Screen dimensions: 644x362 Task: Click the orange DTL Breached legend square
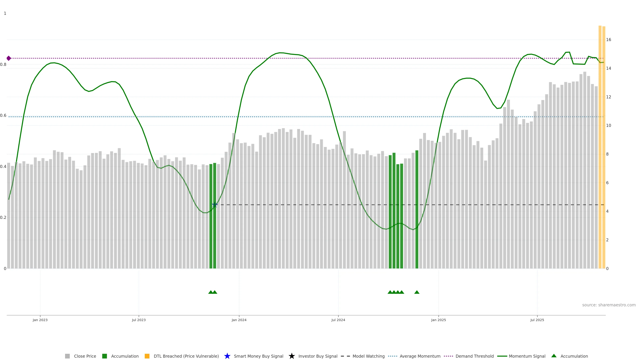coord(147,356)
